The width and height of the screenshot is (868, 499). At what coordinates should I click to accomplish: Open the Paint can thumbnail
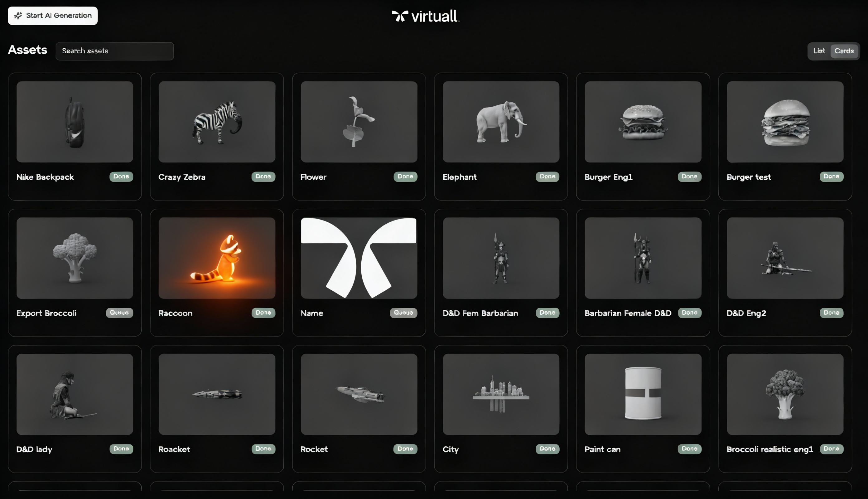(x=643, y=394)
